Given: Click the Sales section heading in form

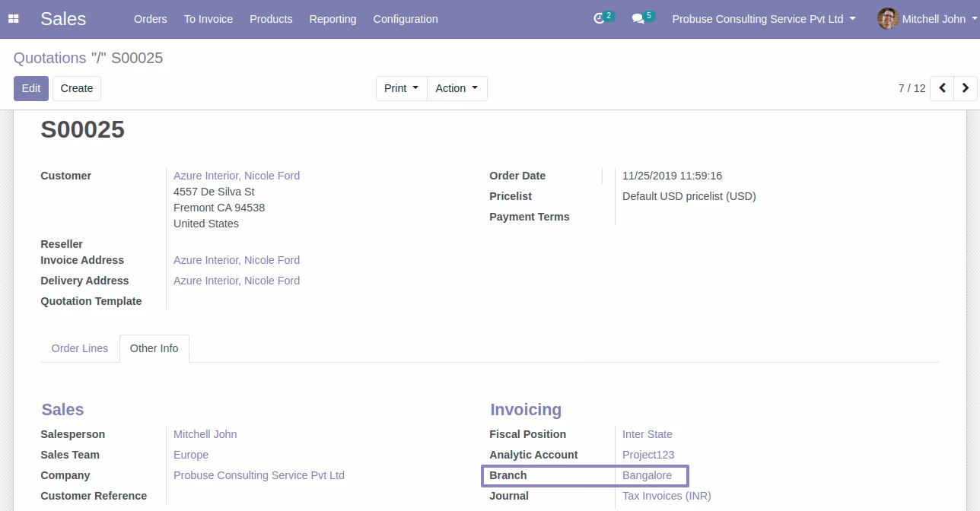Looking at the screenshot, I should 62,410.
